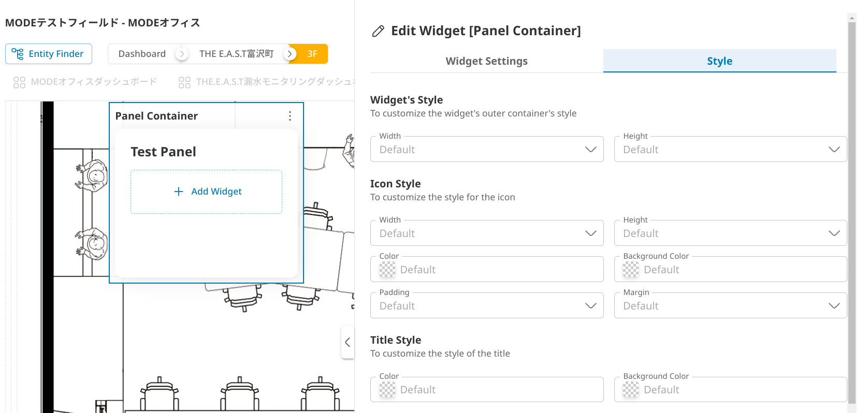Expand the Widget's Style Width dropdown
The width and height of the screenshot is (868, 413).
pyautogui.click(x=590, y=150)
